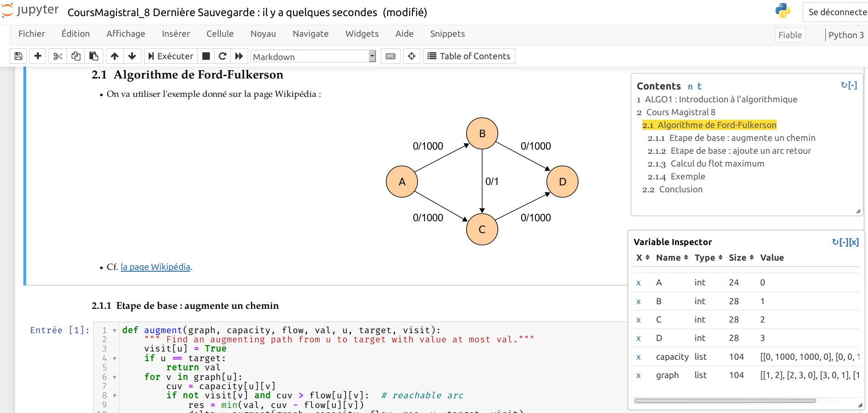The height and width of the screenshot is (413, 868).
Task: Toggle the Table of Contents sidebar button
Action: (469, 56)
